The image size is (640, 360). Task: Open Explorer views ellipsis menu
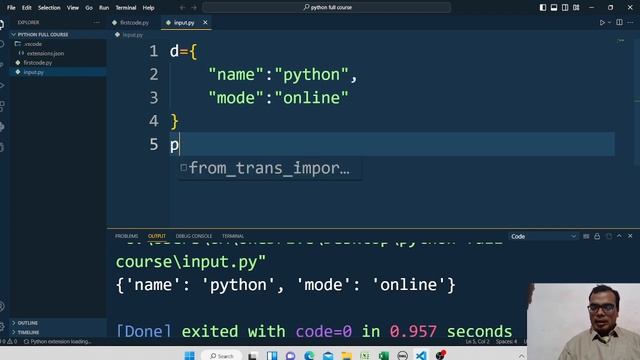(97, 22)
